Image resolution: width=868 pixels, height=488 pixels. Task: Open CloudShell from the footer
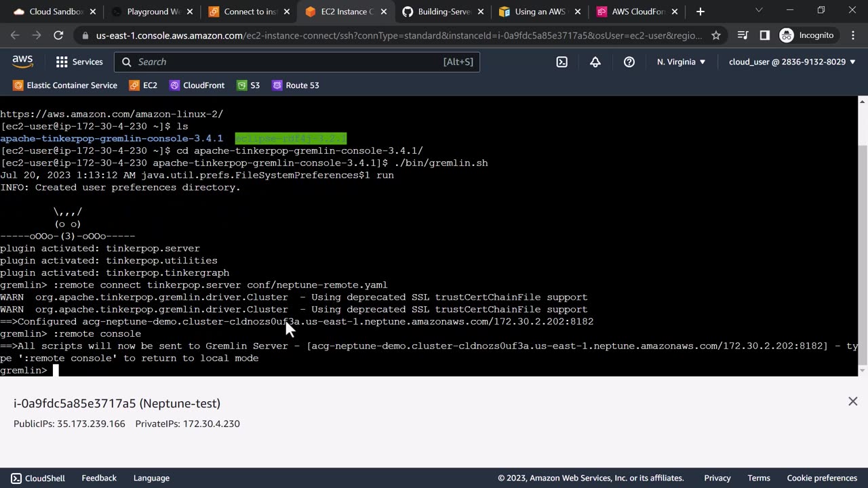pos(38,478)
